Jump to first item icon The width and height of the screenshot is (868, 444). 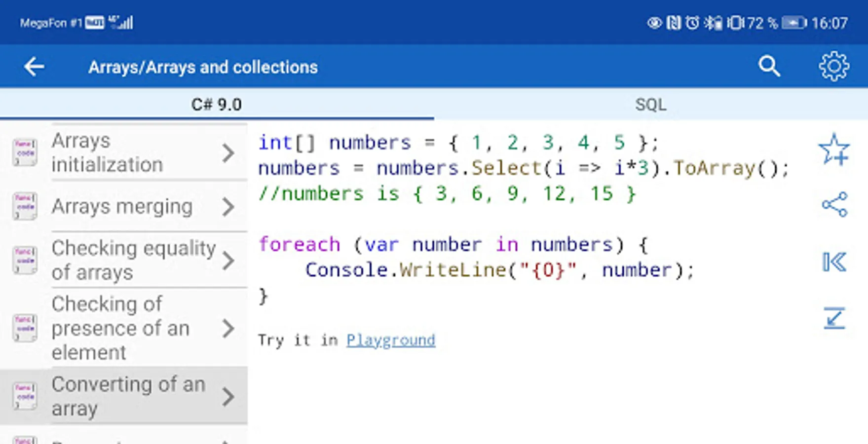pos(834,262)
